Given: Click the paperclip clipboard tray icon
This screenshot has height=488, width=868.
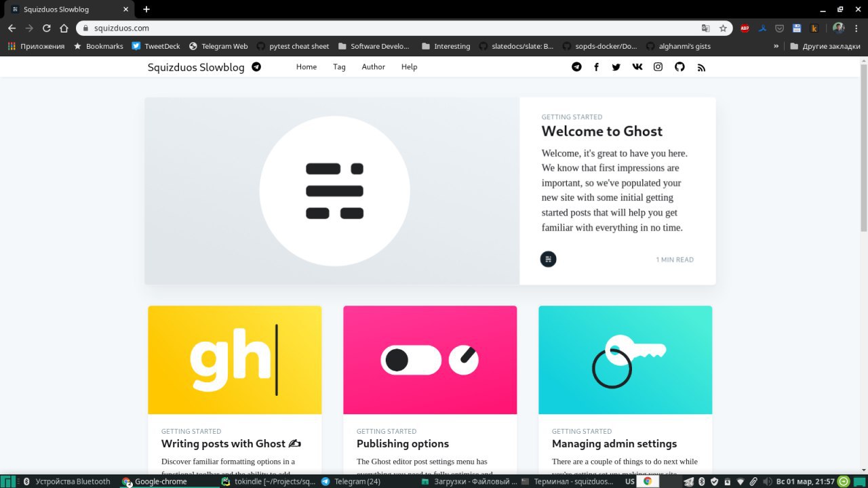Looking at the screenshot, I should point(753,481).
